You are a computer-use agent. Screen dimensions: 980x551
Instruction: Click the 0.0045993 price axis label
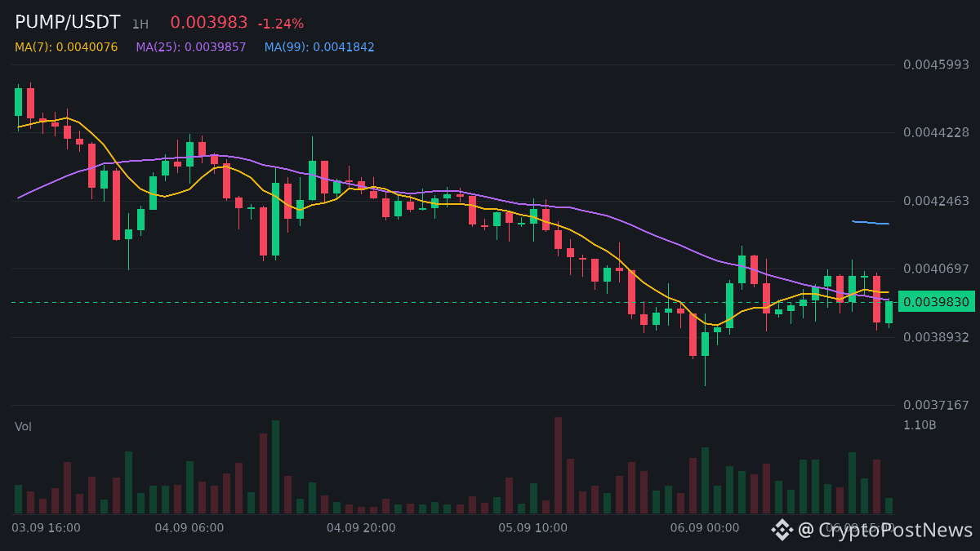[936, 64]
